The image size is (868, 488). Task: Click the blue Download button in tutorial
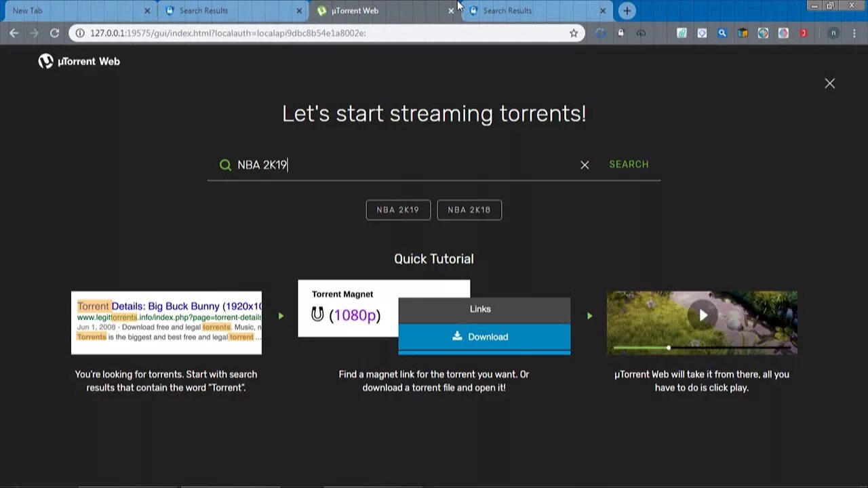484,337
